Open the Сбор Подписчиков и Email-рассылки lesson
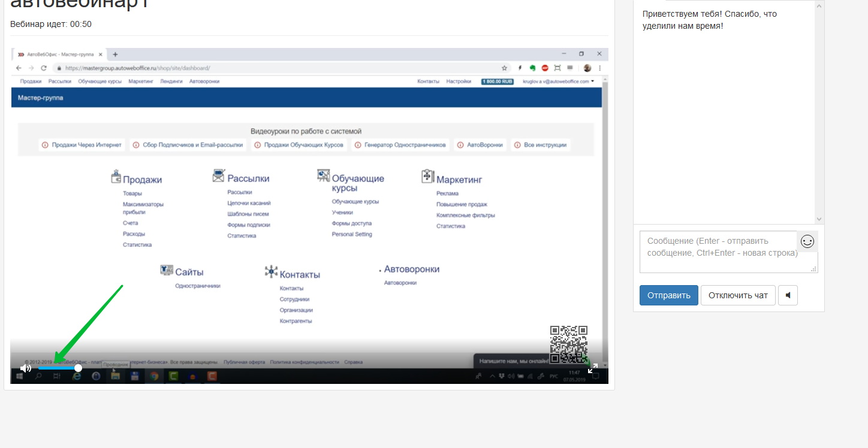Image resolution: width=868 pixels, height=448 pixels. click(x=188, y=145)
